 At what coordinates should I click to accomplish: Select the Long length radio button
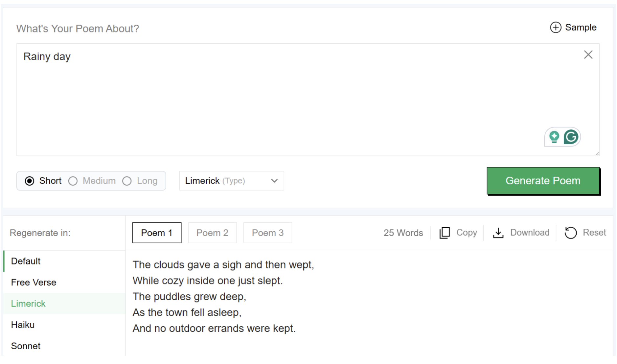coord(127,181)
